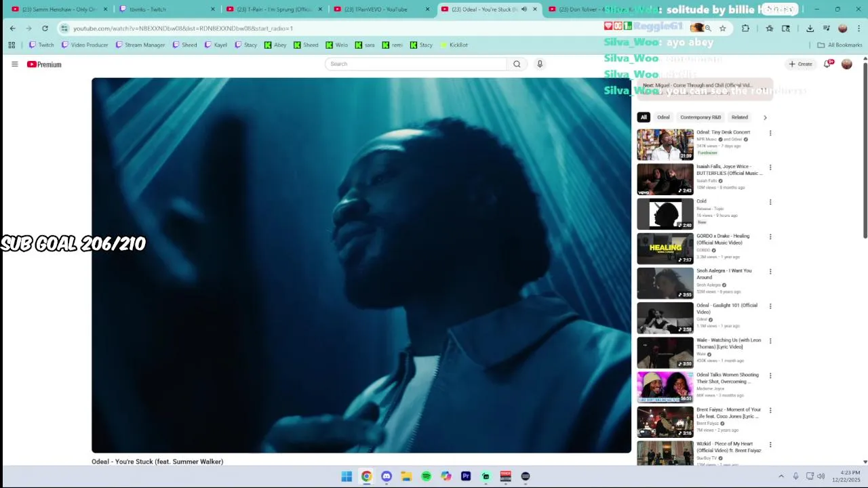
Task: Click the system tray microphone icon
Action: point(795,476)
